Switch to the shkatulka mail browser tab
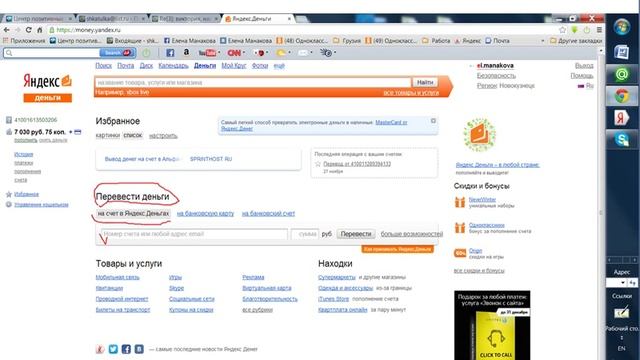This screenshot has height=360, width=640. 111,19
